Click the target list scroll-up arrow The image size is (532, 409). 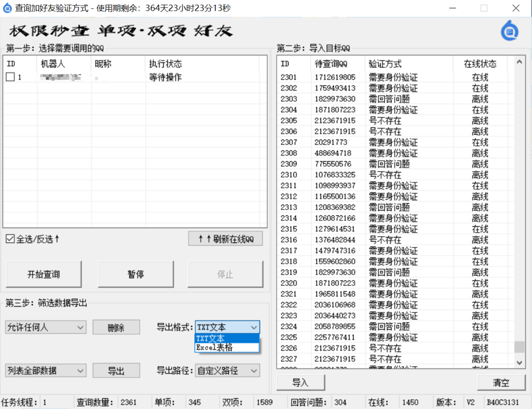pyautogui.click(x=519, y=62)
